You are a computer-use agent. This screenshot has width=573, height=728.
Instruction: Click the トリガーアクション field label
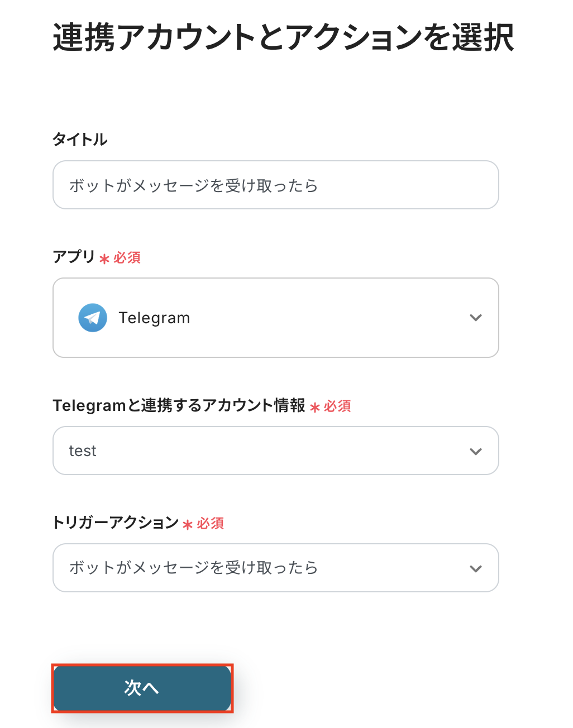point(115,523)
